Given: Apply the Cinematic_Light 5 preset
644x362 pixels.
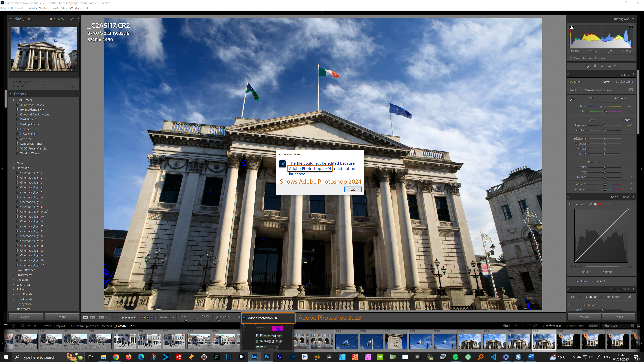Looking at the screenshot, I should point(31,192).
